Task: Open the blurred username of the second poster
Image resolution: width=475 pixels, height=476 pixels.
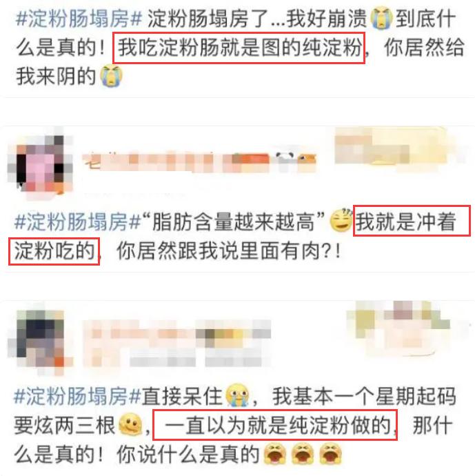Action: point(200,162)
